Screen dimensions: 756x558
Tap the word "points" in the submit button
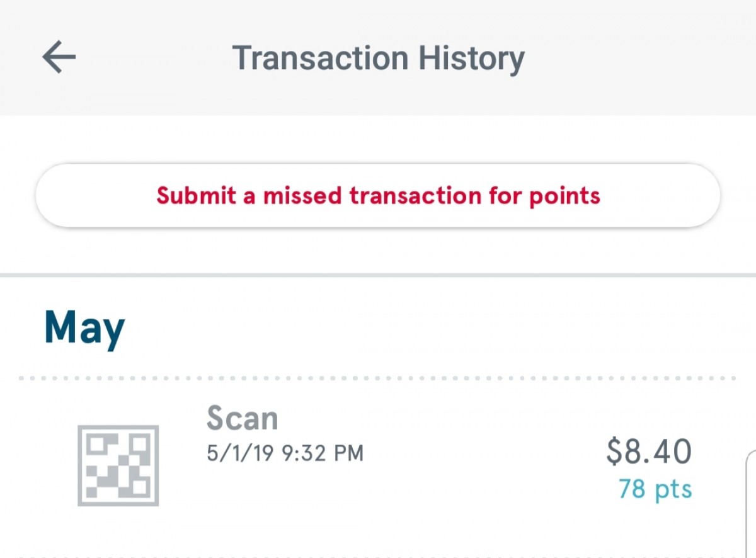click(x=564, y=196)
